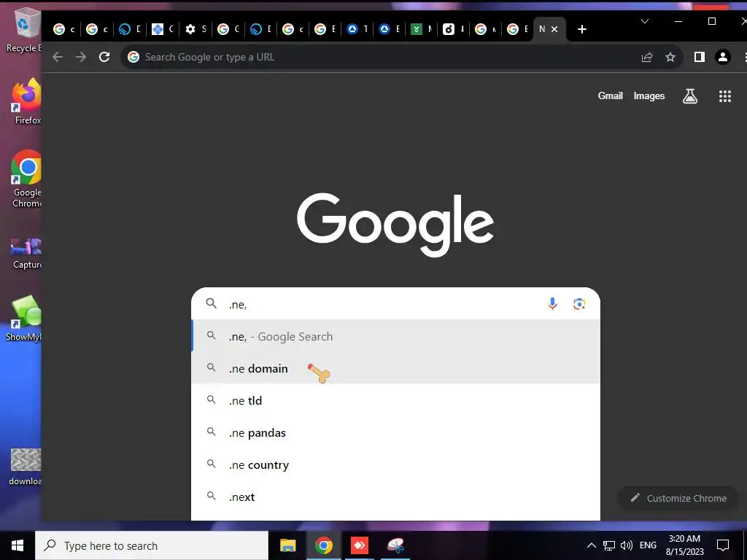Select the '.ne tld' suggestion

395,400
